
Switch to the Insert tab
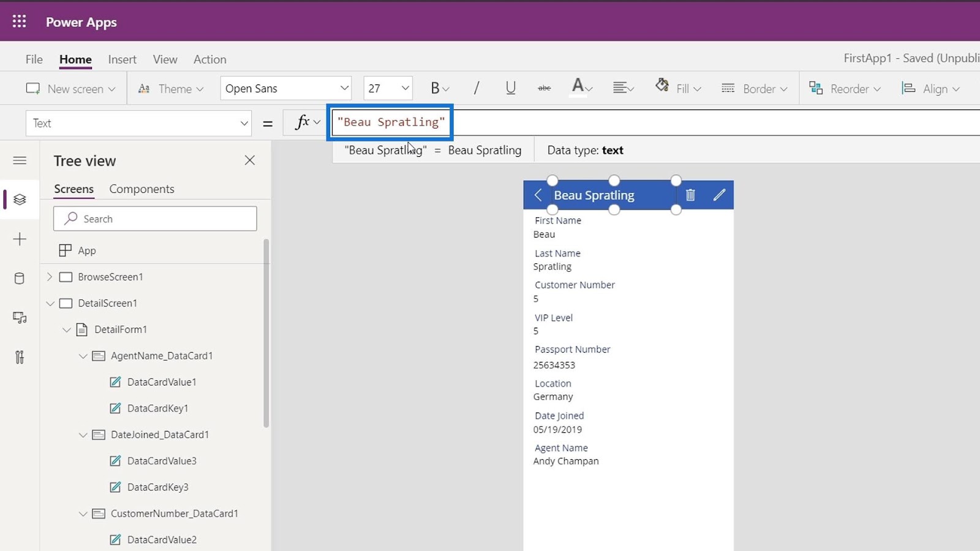(x=123, y=59)
